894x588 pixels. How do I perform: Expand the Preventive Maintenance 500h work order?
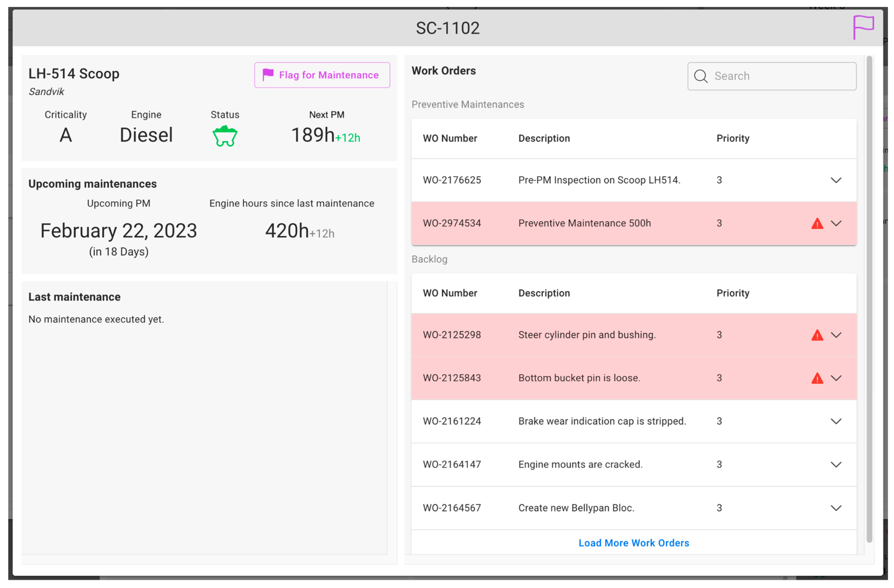836,224
